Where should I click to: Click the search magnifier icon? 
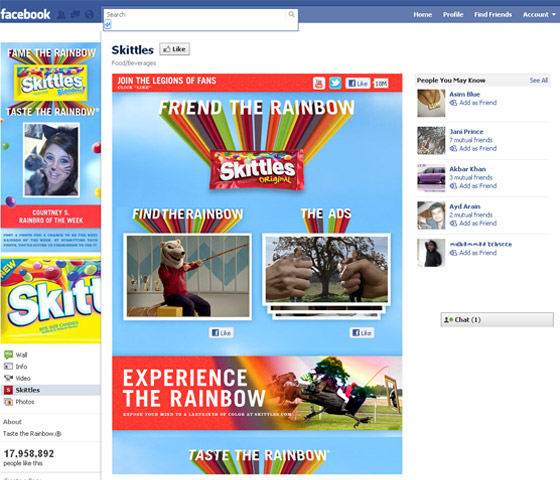tap(291, 14)
